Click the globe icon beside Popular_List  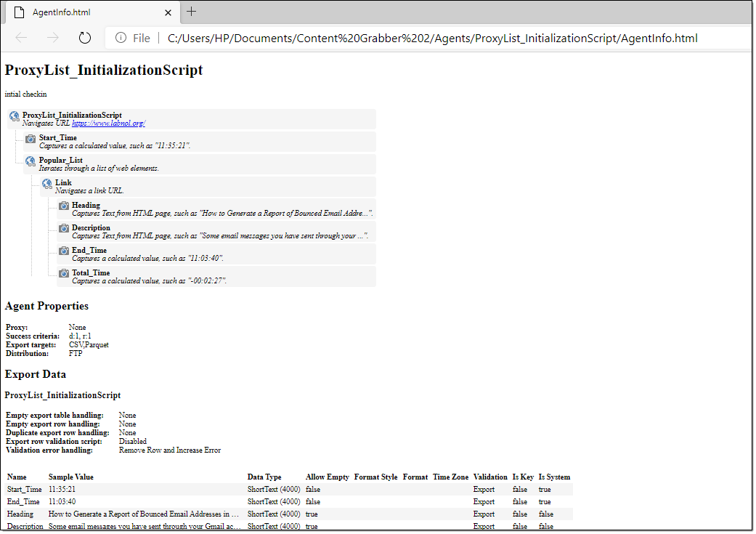click(29, 161)
